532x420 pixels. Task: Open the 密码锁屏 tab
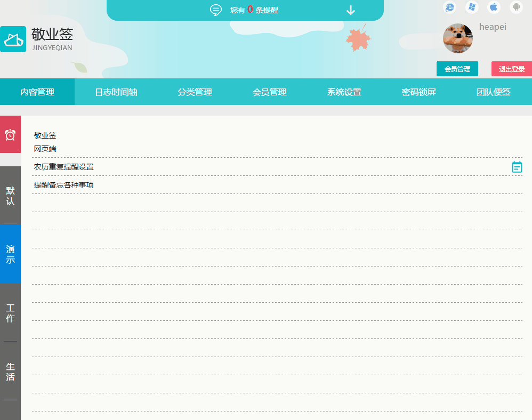[x=418, y=92]
